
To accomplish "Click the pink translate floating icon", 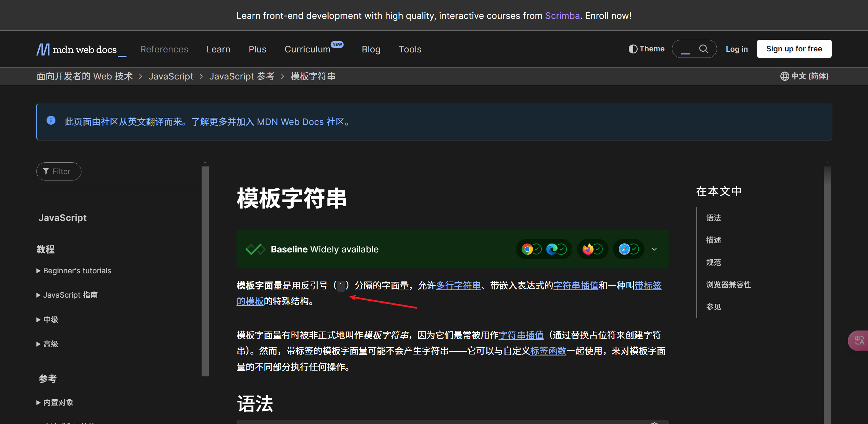I will pos(859,340).
